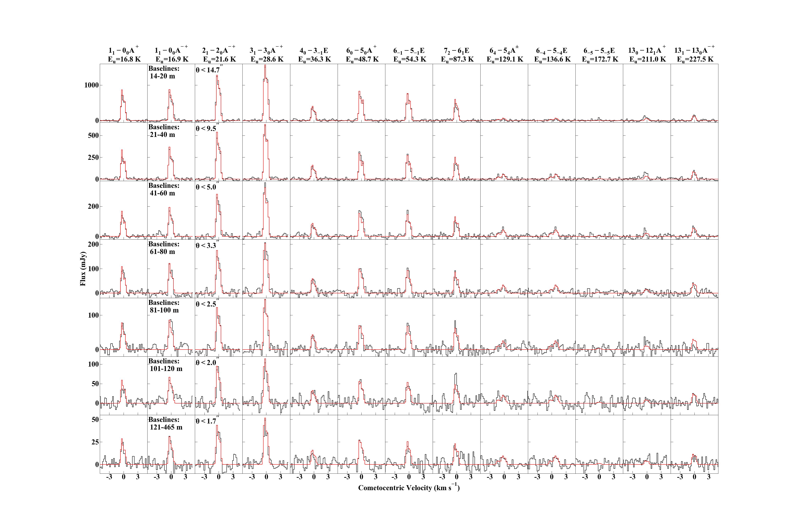Image resolution: width=798 pixels, height=532 pixels.
Task: Click the 'Baselines: 41-60 m' label
Action: (x=164, y=189)
